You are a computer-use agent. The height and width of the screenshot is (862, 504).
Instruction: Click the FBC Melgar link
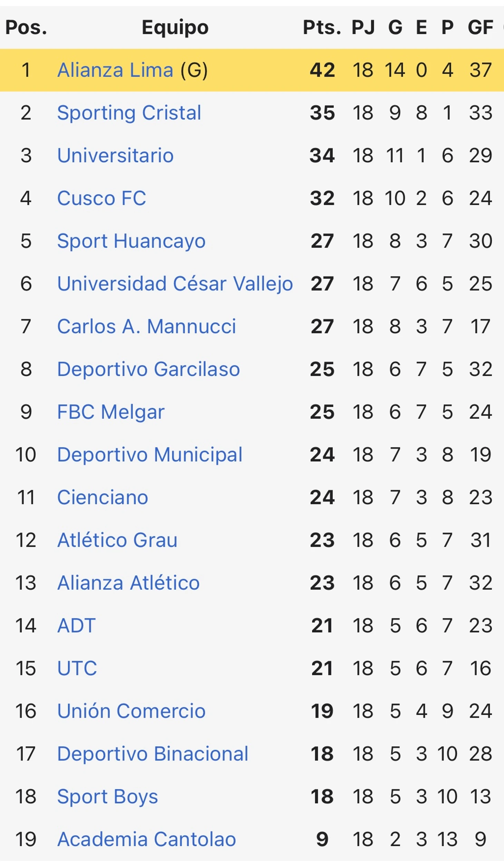111,412
